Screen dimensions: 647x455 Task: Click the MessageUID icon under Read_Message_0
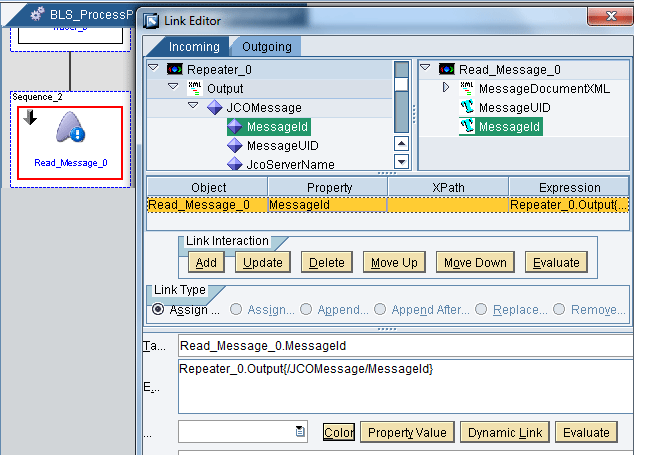tap(466, 107)
